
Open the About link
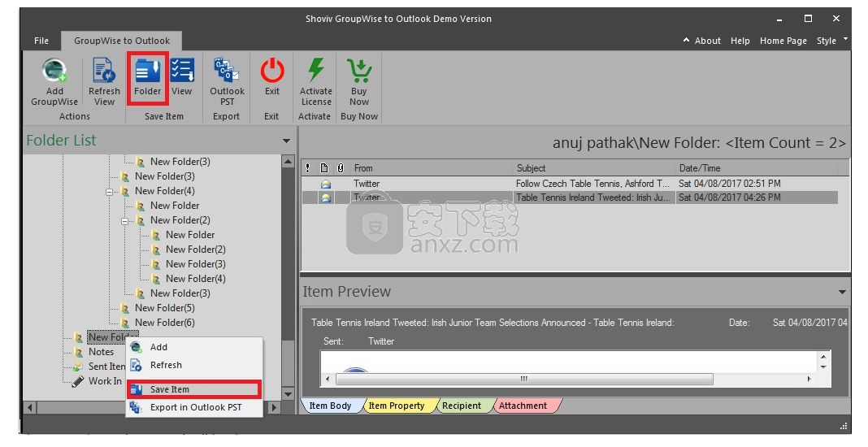pos(707,41)
